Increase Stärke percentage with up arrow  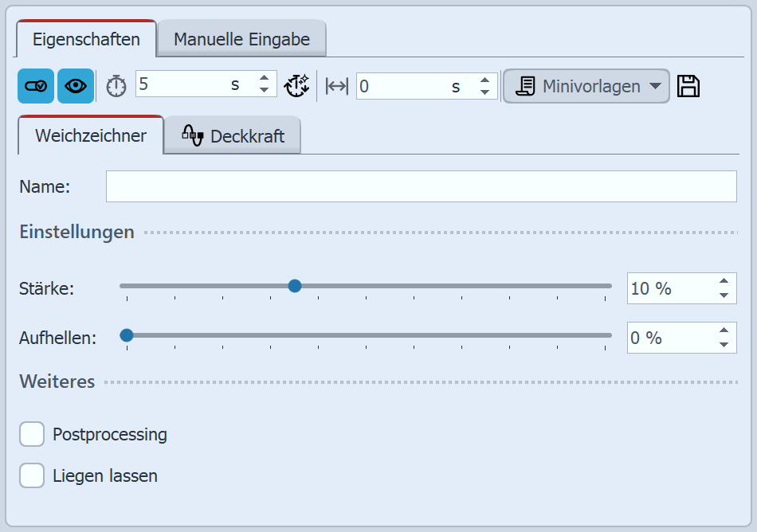click(724, 281)
